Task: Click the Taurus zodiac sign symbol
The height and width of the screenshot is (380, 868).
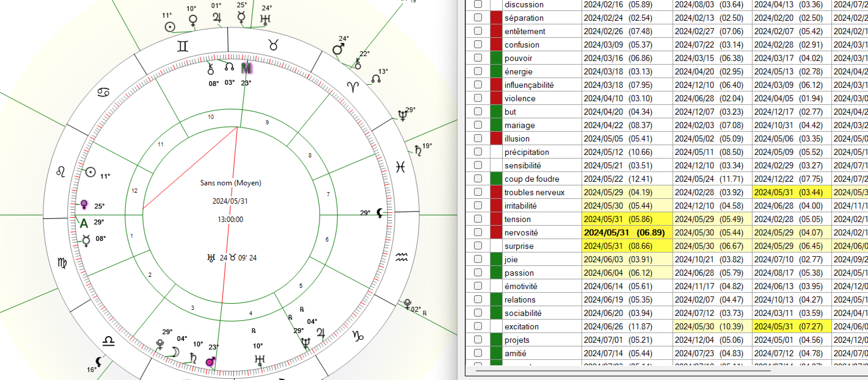Action: coord(273,45)
